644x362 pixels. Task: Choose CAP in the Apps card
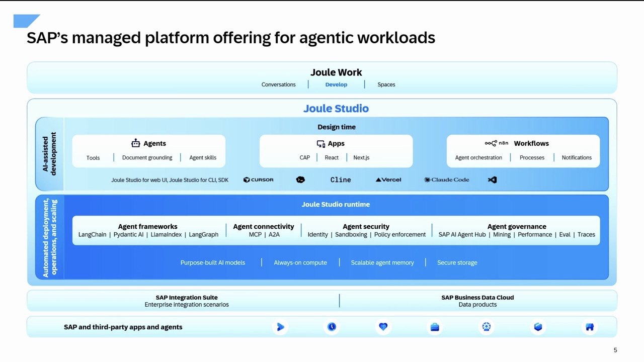tap(305, 157)
